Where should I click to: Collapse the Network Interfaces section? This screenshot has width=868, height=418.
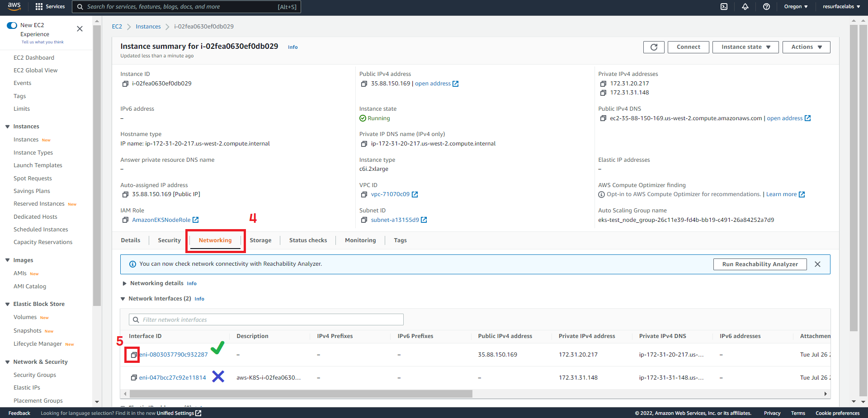coord(123,299)
